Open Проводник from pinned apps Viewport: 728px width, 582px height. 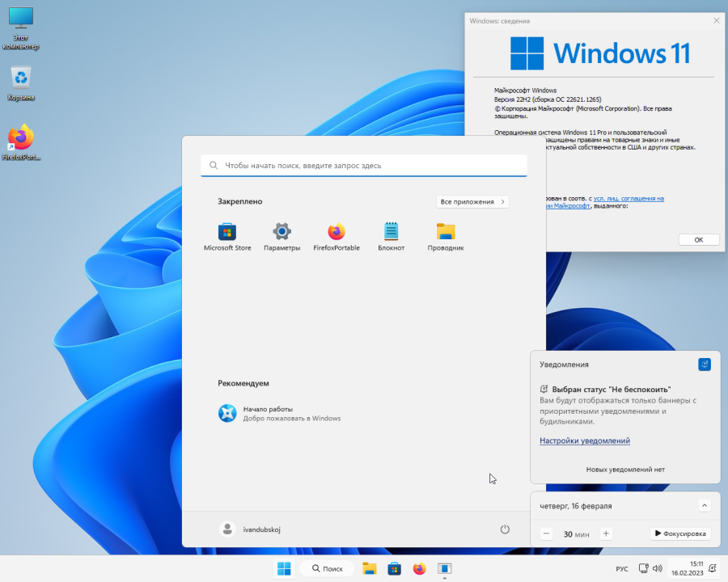pos(446,237)
